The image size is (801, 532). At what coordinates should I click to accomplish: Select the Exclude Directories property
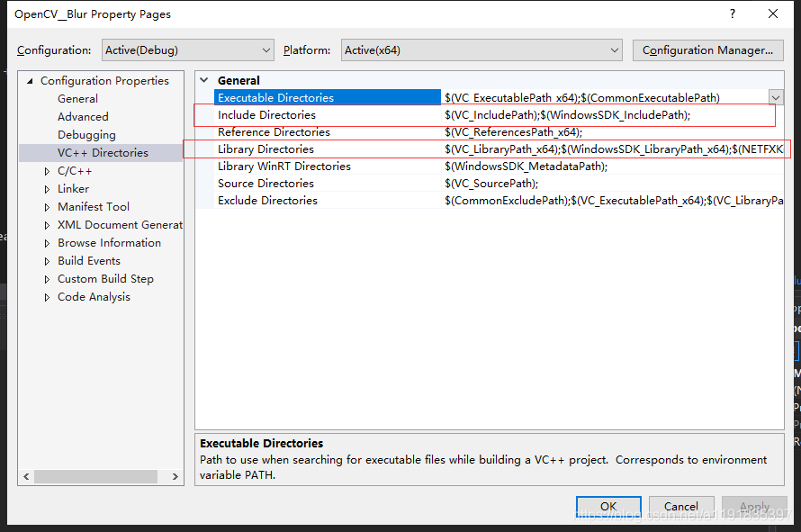[267, 201]
